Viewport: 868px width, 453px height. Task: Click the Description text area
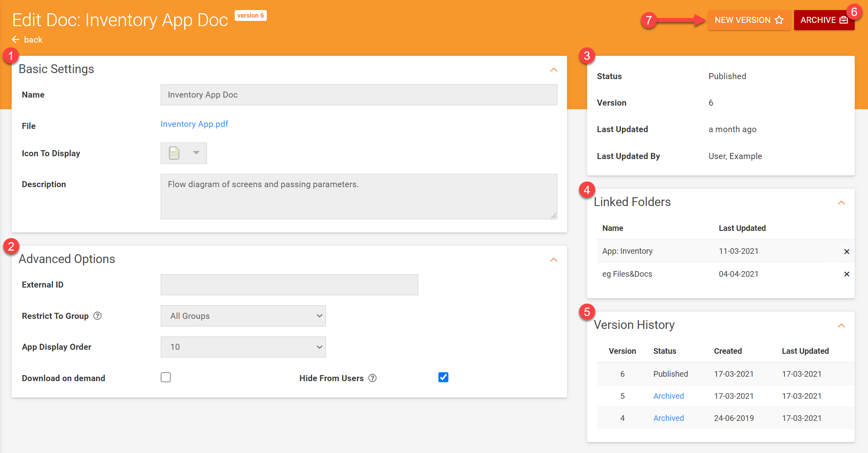click(358, 196)
